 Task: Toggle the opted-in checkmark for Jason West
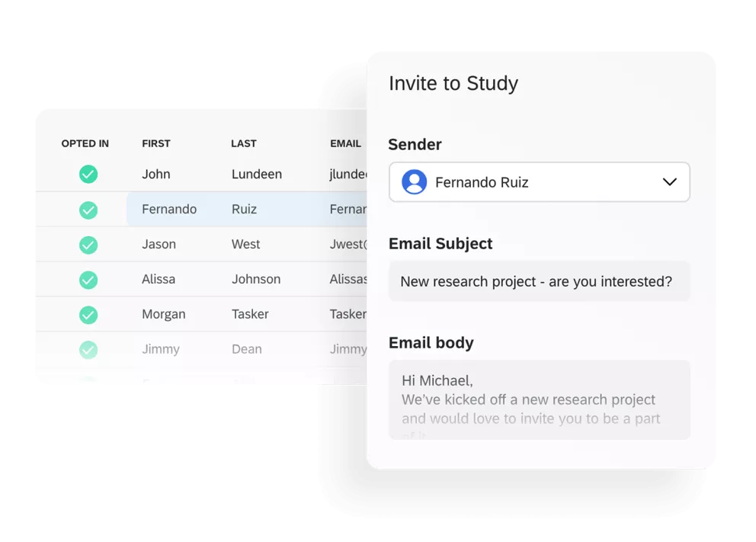[88, 245]
